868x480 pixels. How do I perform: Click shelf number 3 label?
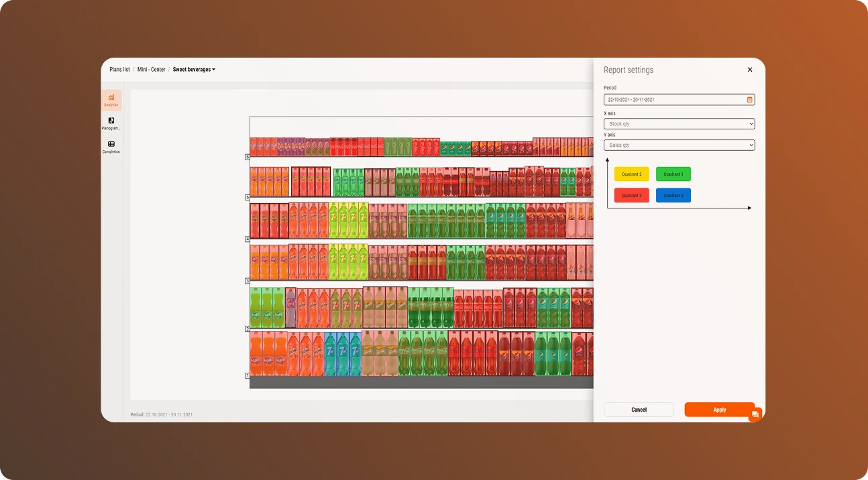pos(248,281)
